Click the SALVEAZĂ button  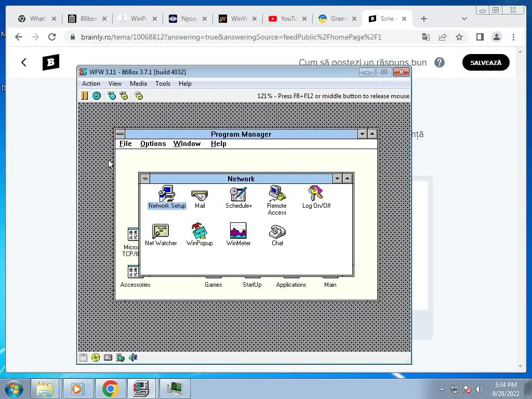486,62
